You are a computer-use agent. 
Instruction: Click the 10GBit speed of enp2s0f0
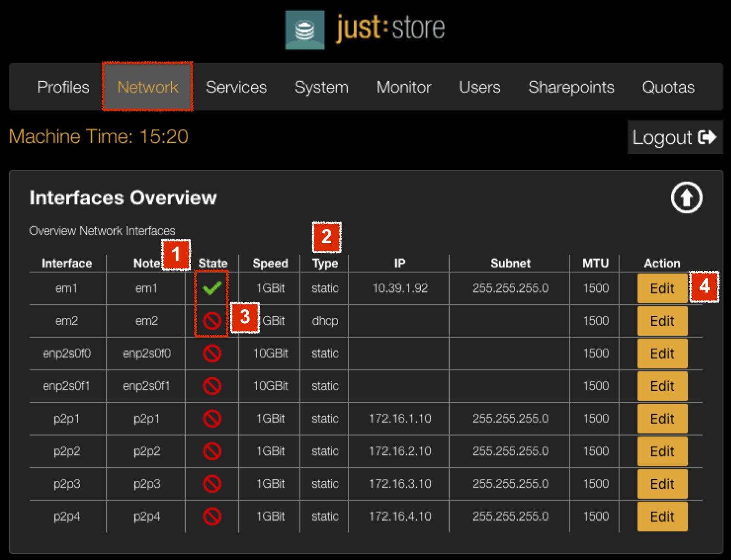[270, 353]
